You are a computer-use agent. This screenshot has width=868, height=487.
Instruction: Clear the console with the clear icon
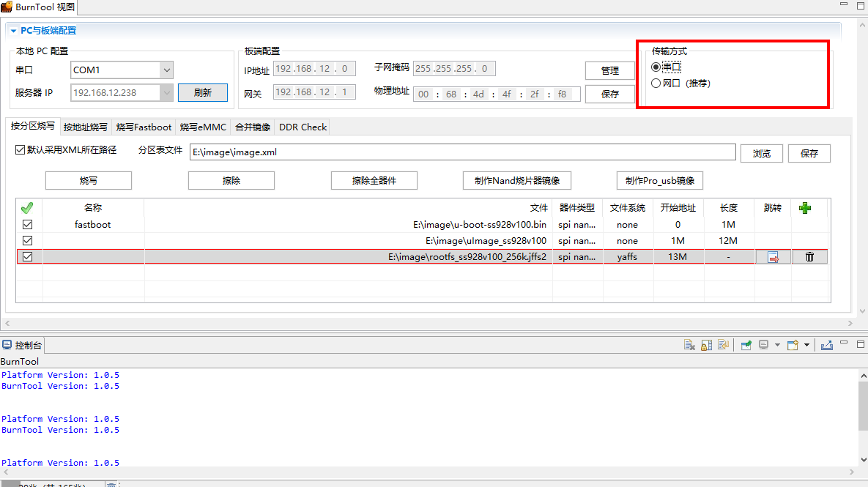689,345
